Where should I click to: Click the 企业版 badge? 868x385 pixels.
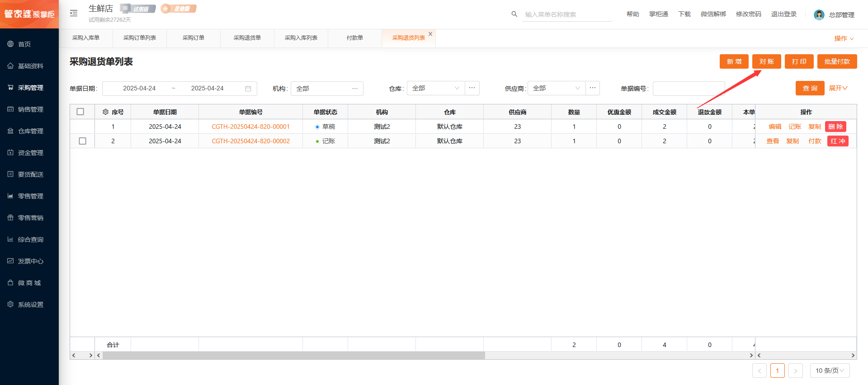click(179, 9)
